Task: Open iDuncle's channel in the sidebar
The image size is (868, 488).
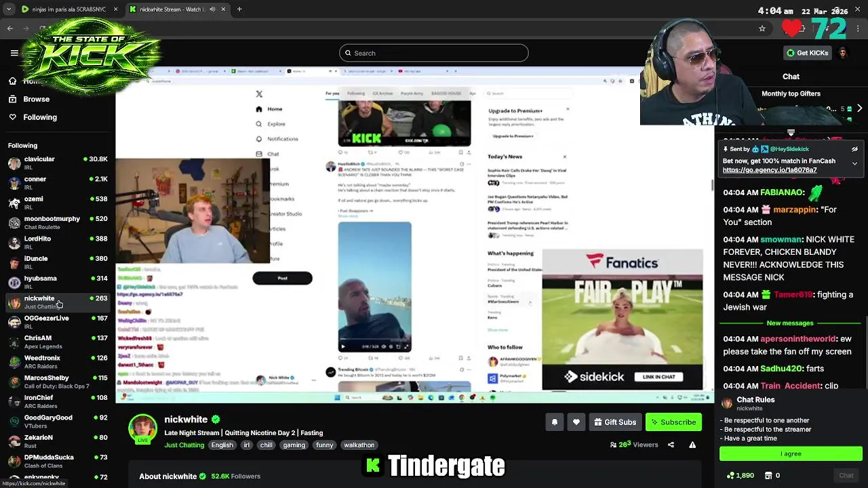Action: [x=57, y=262]
